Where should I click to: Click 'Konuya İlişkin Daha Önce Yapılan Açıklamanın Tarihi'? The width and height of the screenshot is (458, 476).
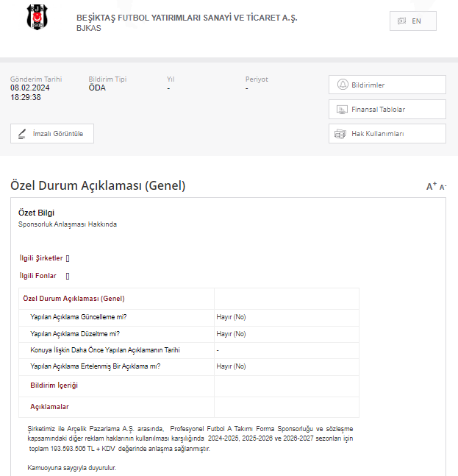105,350
